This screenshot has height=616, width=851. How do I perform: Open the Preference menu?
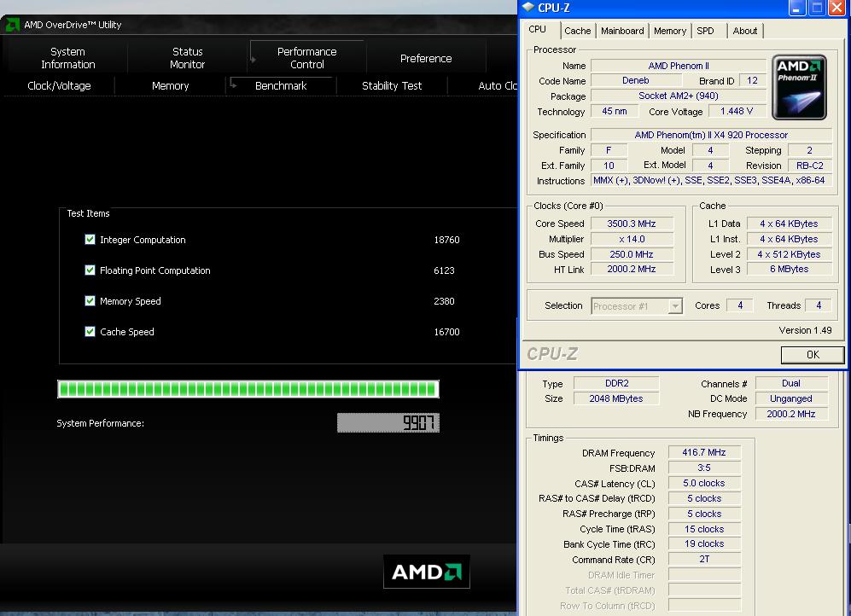click(426, 58)
